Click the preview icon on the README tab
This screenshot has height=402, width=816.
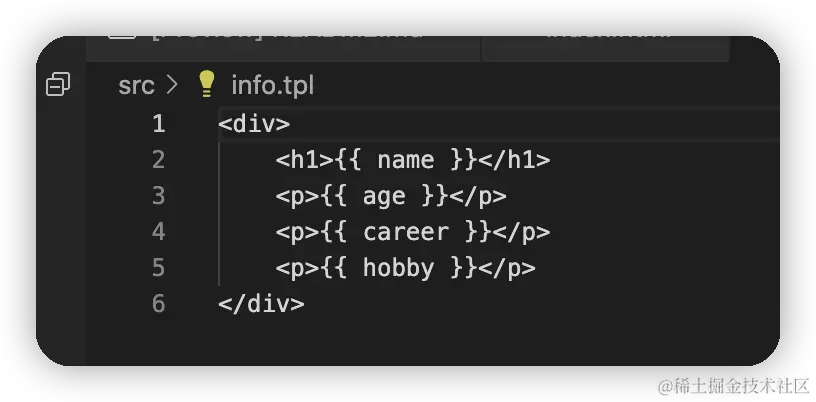pos(121,34)
